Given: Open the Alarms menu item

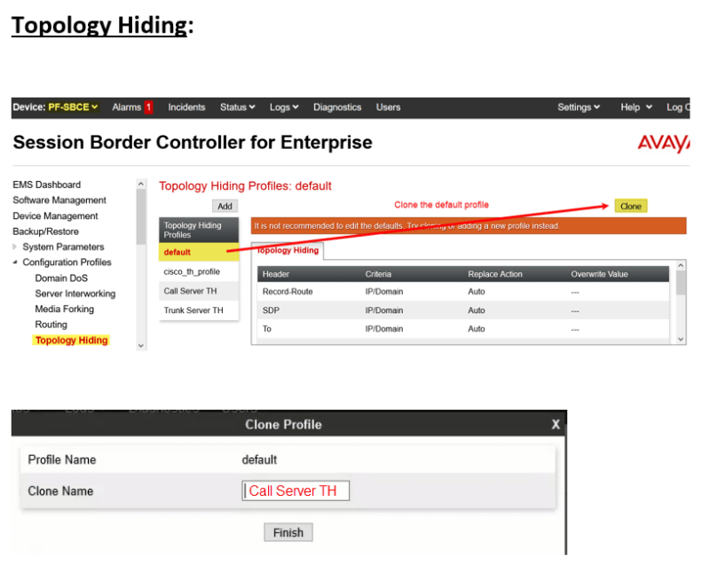Looking at the screenshot, I should [x=126, y=107].
